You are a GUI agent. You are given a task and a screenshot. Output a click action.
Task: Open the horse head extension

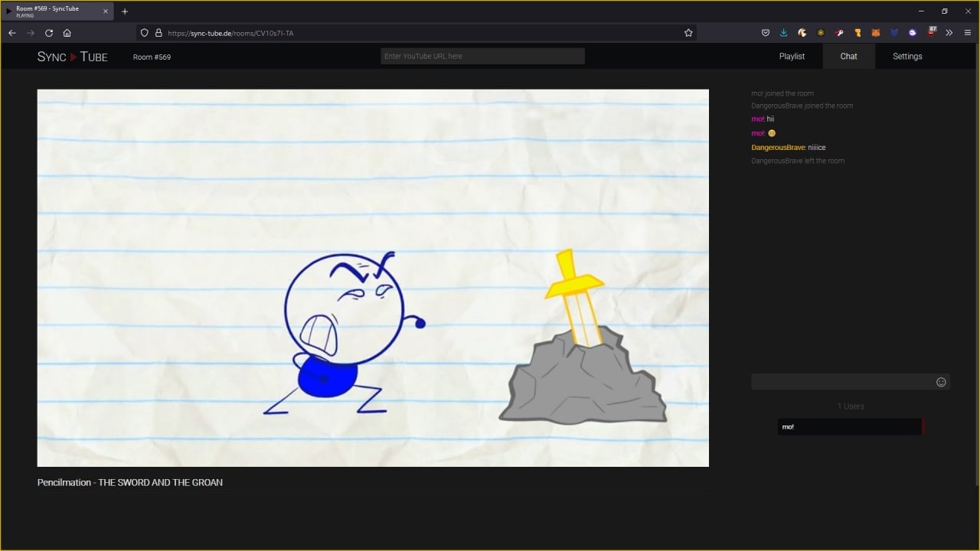click(802, 33)
